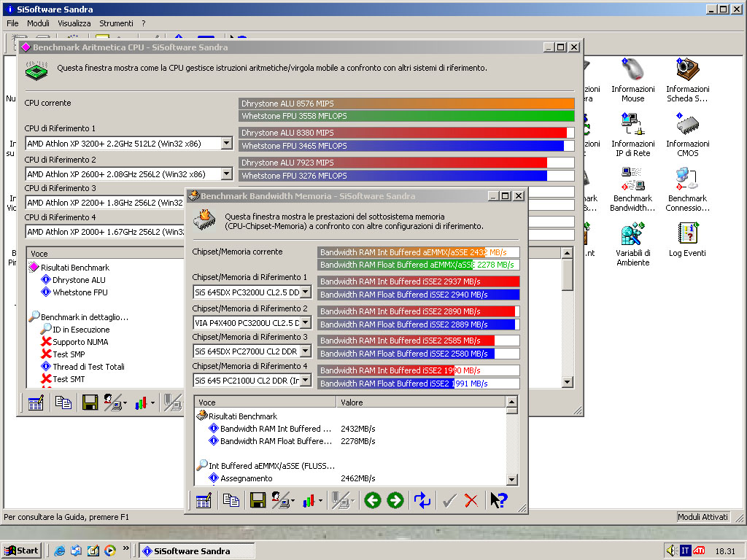Save results with floppy icon in Memory Bandwidth window

[x=258, y=500]
